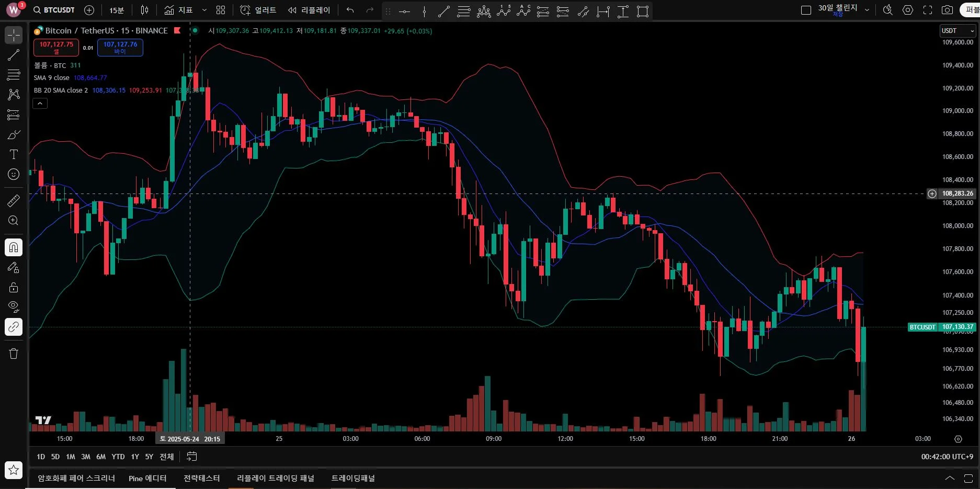Click the zoom in tool
The height and width of the screenshot is (489, 980).
[14, 220]
